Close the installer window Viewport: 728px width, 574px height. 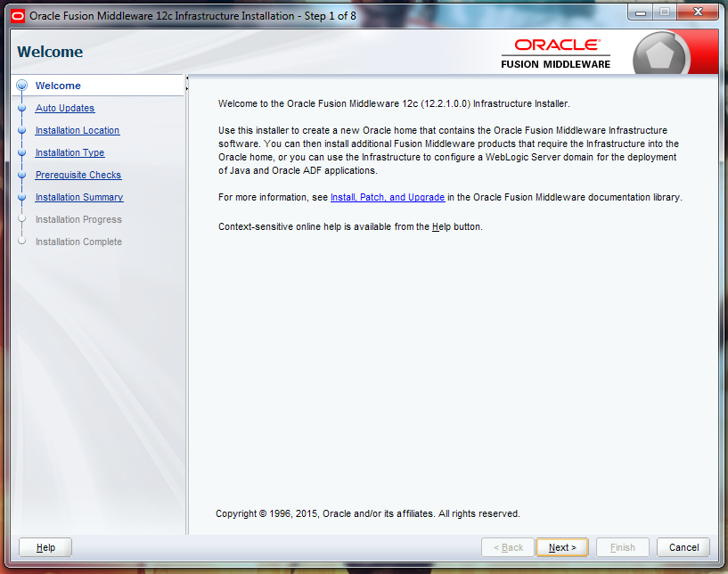click(x=698, y=12)
